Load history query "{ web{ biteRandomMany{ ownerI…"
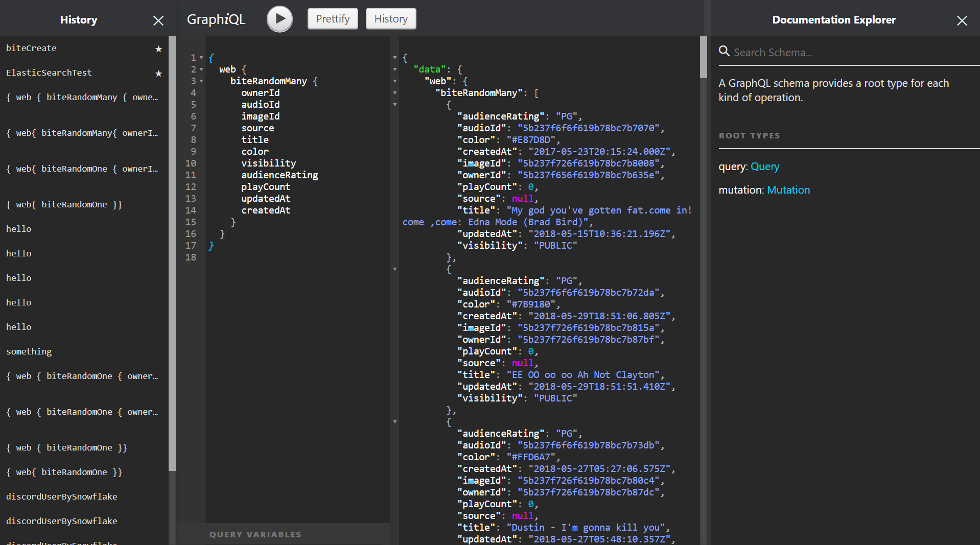 (x=82, y=133)
